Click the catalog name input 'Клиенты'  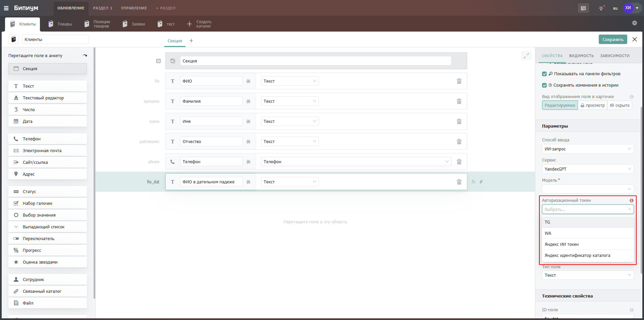(55, 40)
